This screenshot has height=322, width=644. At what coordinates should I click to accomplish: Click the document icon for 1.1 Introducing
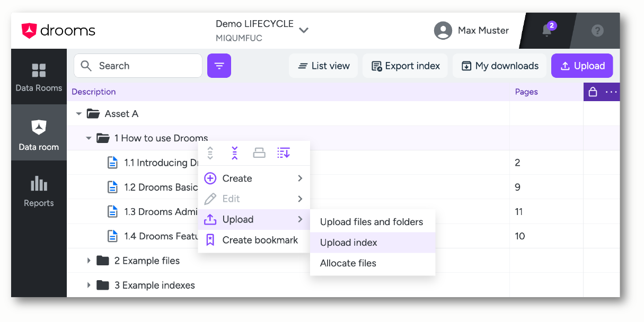click(x=112, y=163)
